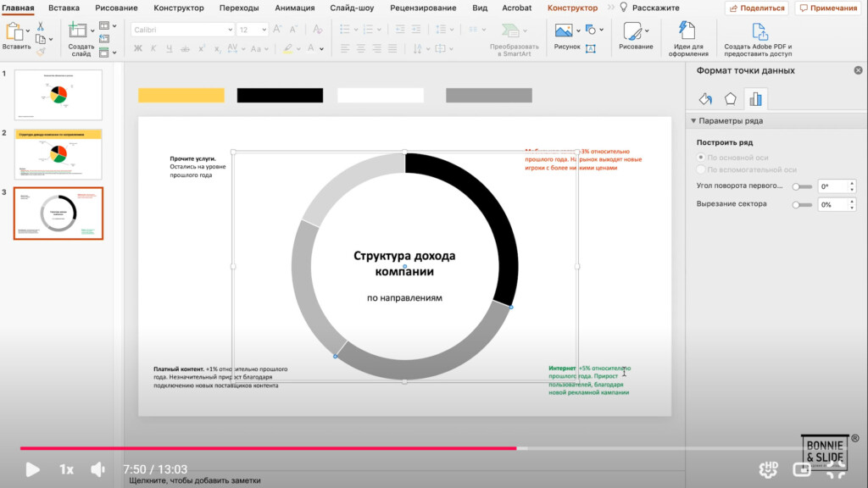Click the Reset slide icon
Image resolution: width=868 pixels, height=488 pixels.
[x=104, y=39]
